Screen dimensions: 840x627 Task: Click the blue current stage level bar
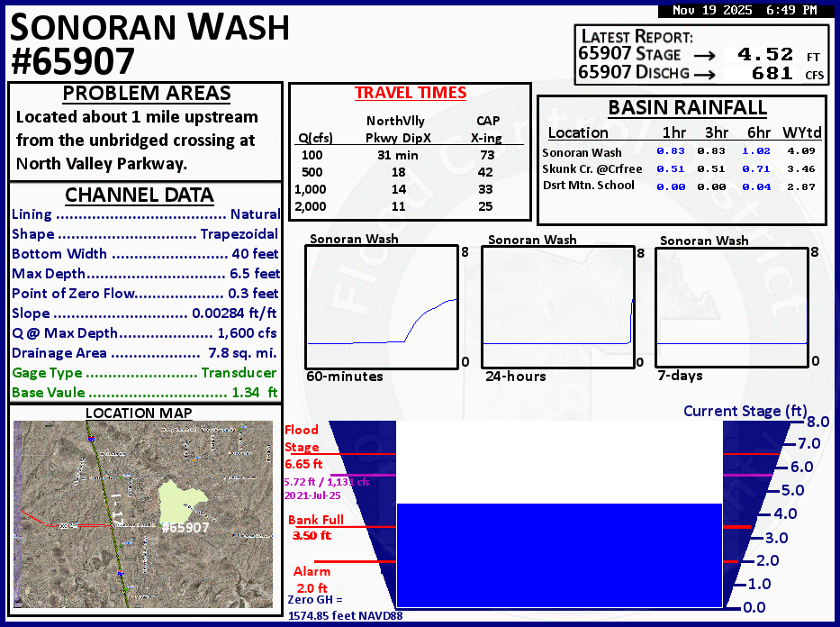pyautogui.click(x=558, y=554)
